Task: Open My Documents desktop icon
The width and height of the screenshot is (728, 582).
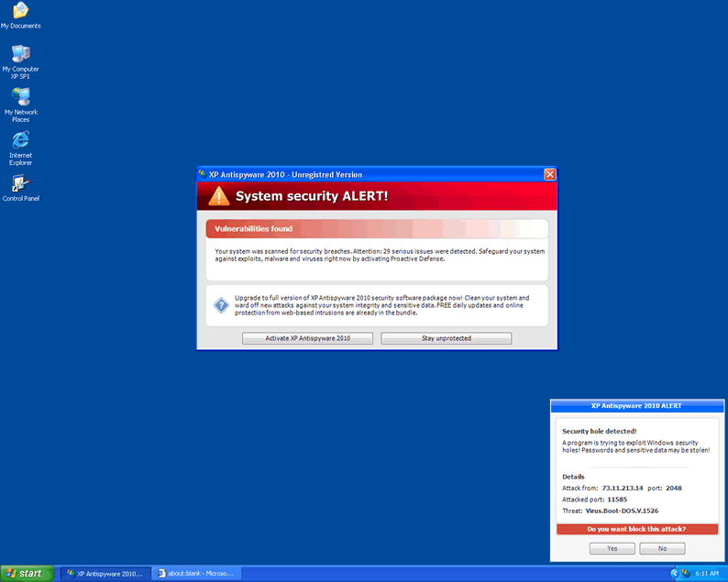Action: coord(20,12)
